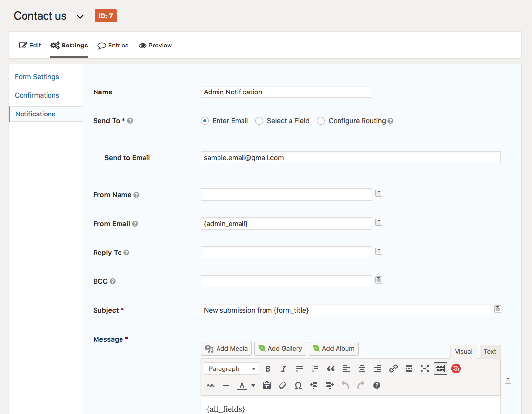Viewport: 532px width, 414px height.
Task: Open the editor keyboard shortcuts help icon
Action: click(377, 386)
